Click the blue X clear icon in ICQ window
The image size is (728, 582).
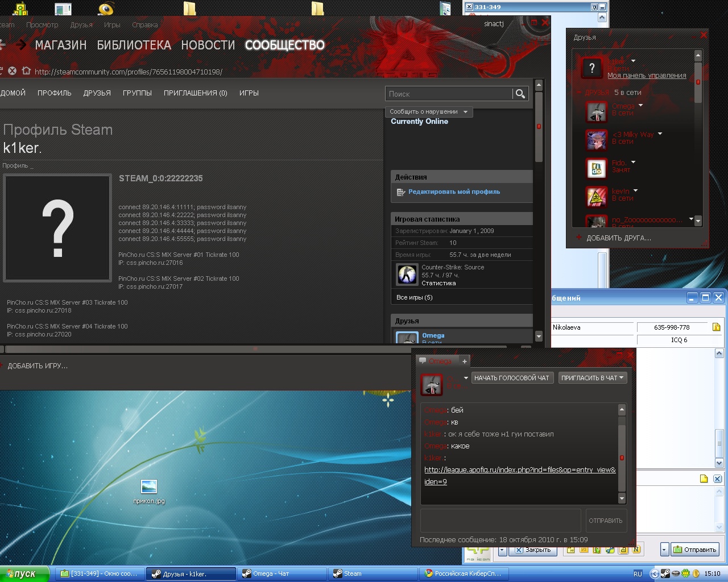click(x=717, y=479)
